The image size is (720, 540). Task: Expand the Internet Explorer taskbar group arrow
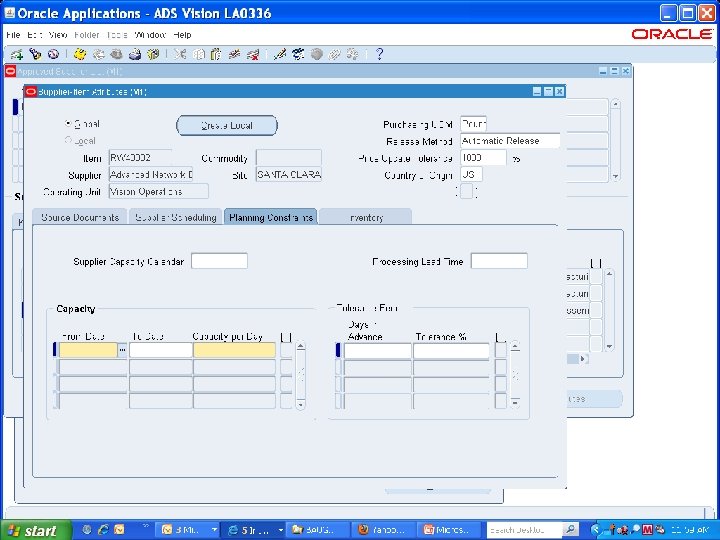click(280, 530)
